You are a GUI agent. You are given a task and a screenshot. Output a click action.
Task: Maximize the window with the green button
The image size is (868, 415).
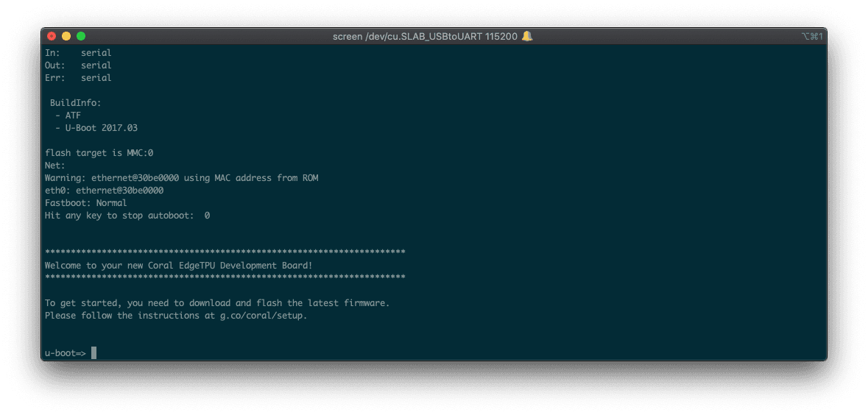(x=81, y=36)
